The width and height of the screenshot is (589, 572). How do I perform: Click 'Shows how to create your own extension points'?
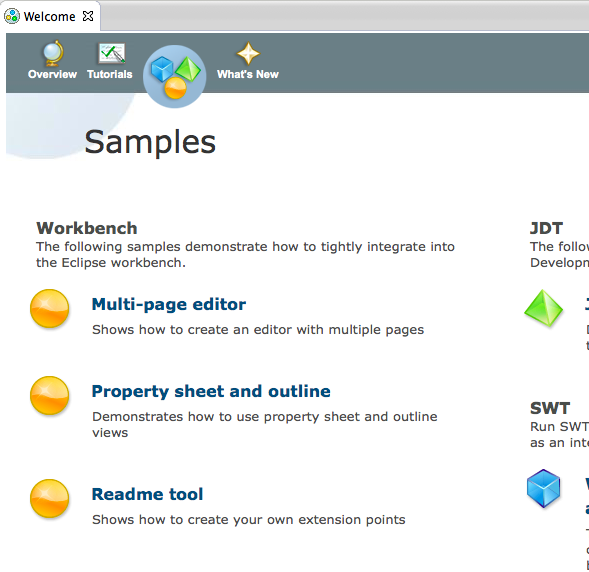click(x=249, y=520)
